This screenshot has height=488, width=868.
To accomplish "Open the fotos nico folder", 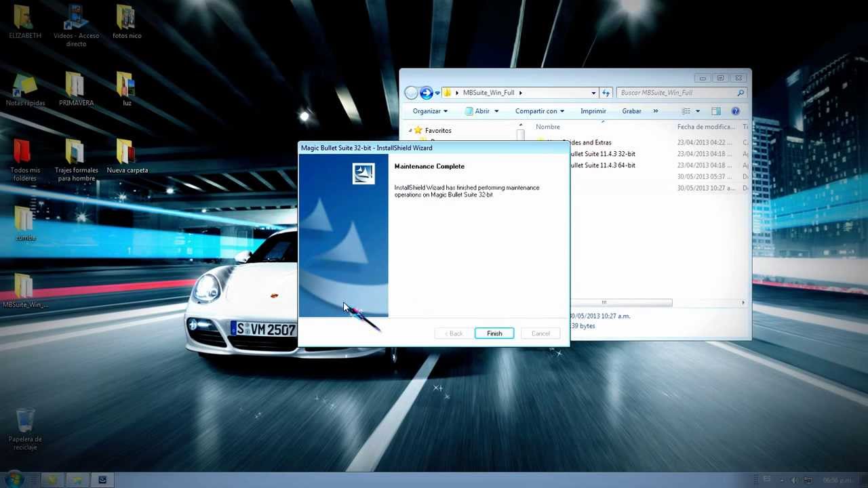I will click(126, 22).
